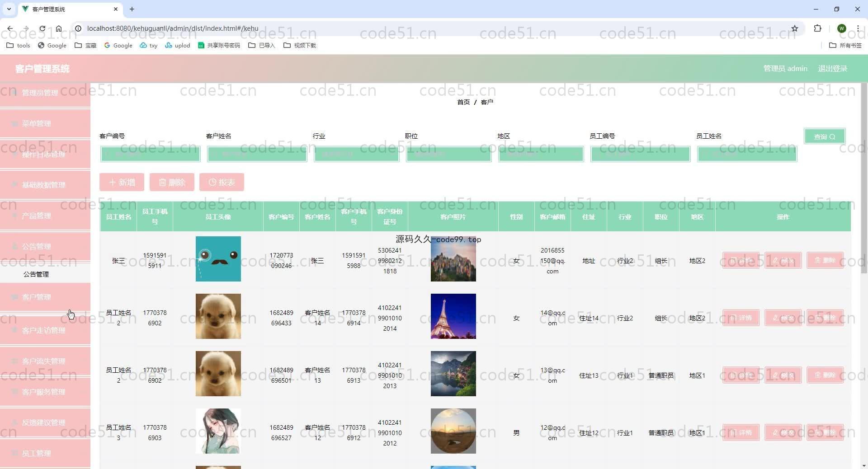Focus the 客户姓名 search field
Image resolution: width=868 pixels, height=469 pixels.
pyautogui.click(x=257, y=154)
